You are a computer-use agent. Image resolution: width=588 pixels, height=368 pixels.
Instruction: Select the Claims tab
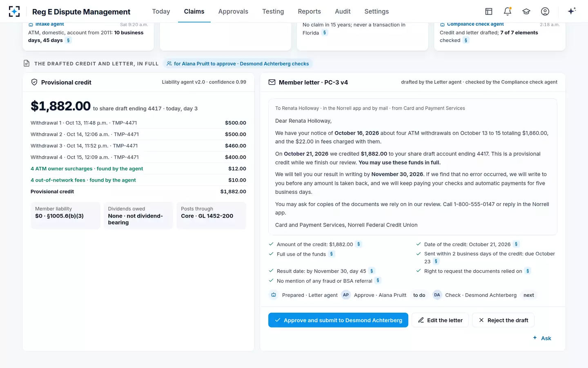click(194, 11)
